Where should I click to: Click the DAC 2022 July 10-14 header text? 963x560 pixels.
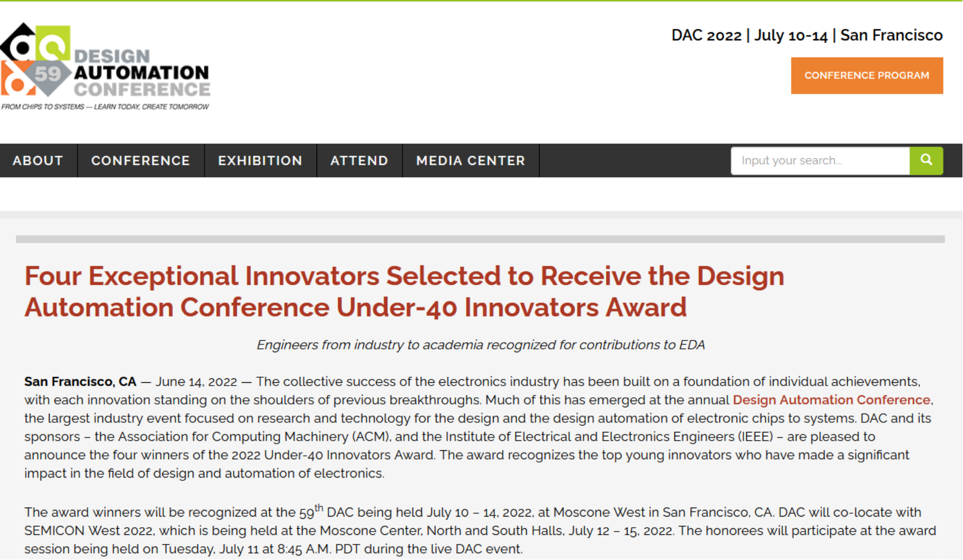pyautogui.click(x=806, y=35)
